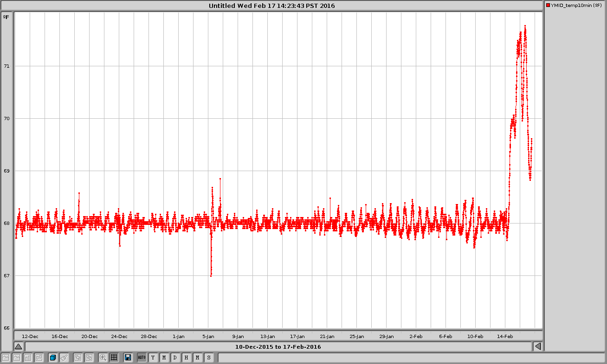Select the first line-graph style icon in toolbar
Image resolution: width=607 pixels, height=364 pixels.
pos(6,358)
